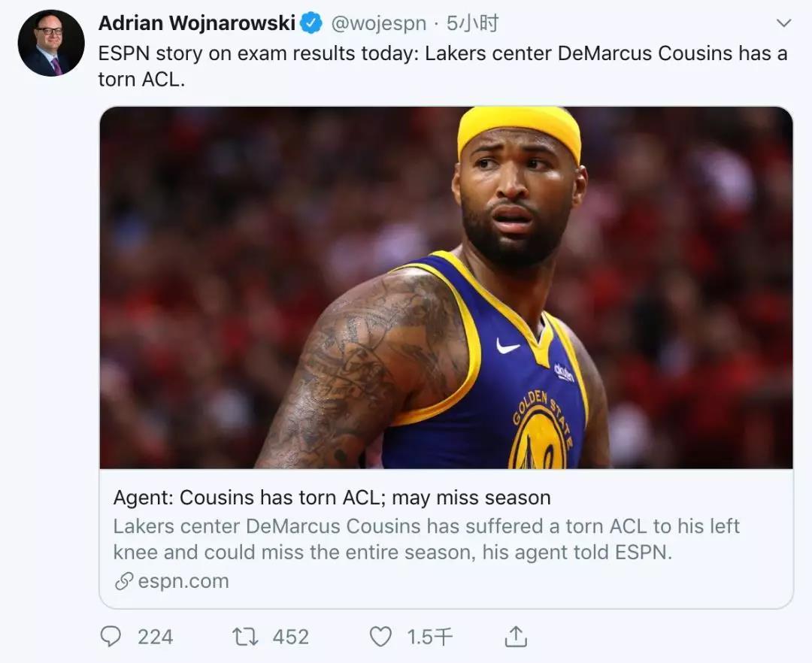
Task: Open Adrian Wojnarowski display name
Action: click(197, 23)
